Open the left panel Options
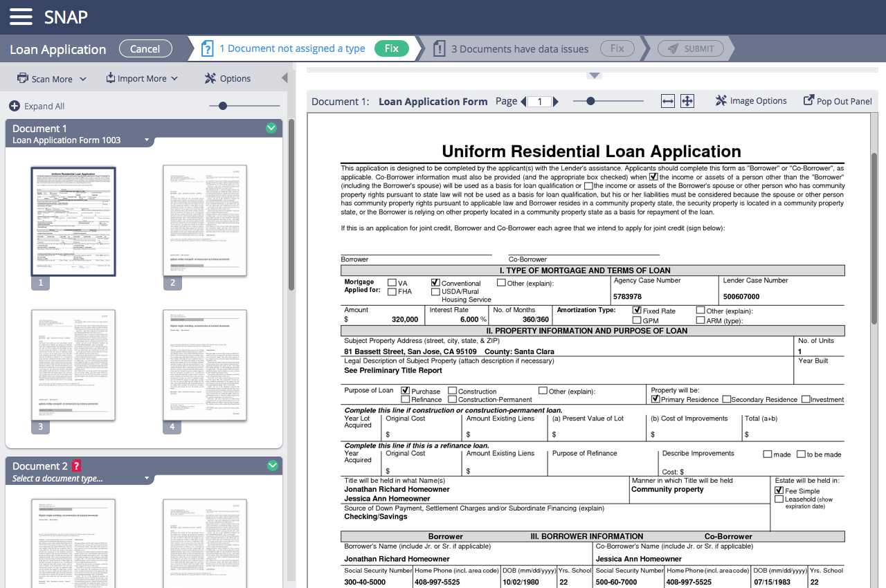This screenshot has height=588, width=886. tap(228, 79)
